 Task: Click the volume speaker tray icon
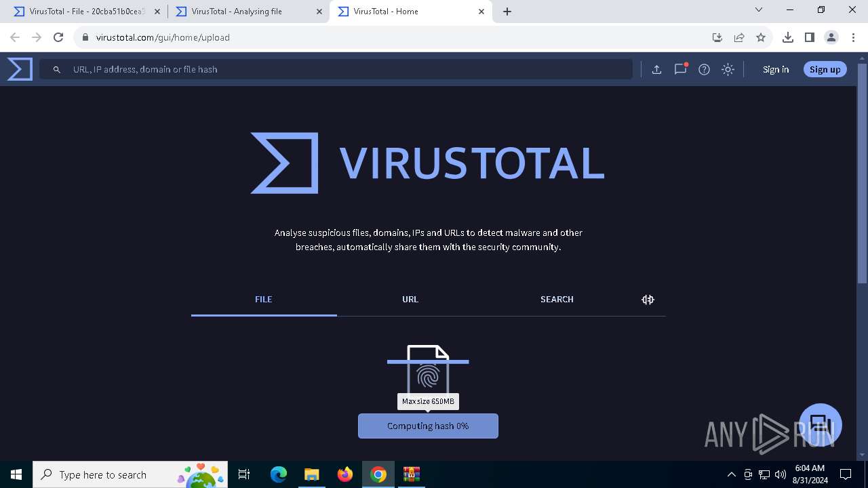click(x=781, y=474)
